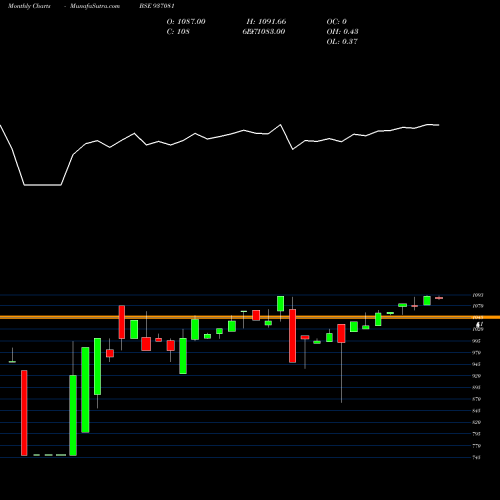Click the 745 price axis label
This screenshot has width=500, height=500.
click(x=477, y=457)
